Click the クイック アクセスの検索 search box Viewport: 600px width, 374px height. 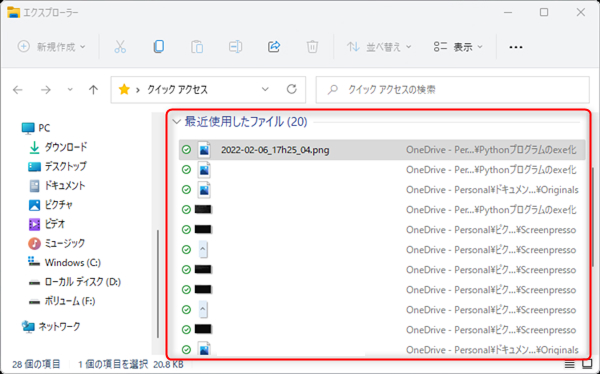tap(452, 90)
